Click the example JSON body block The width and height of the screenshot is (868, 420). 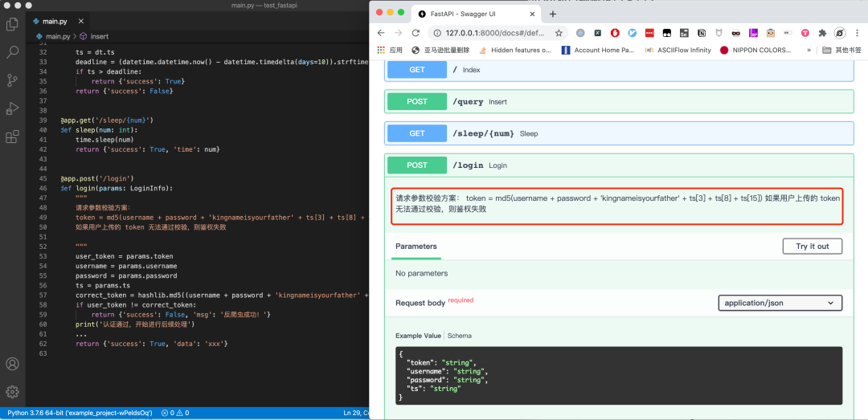point(619,376)
